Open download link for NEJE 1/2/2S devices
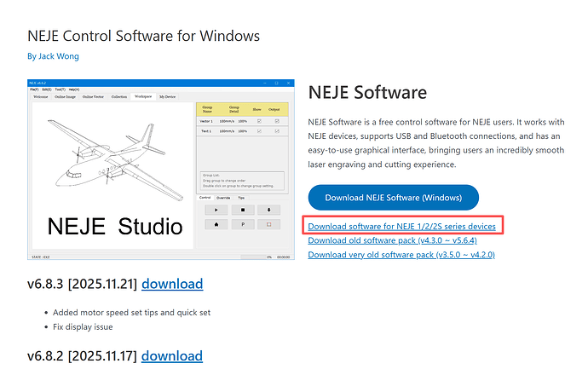Viewport: 588px width, 375px height. click(401, 226)
